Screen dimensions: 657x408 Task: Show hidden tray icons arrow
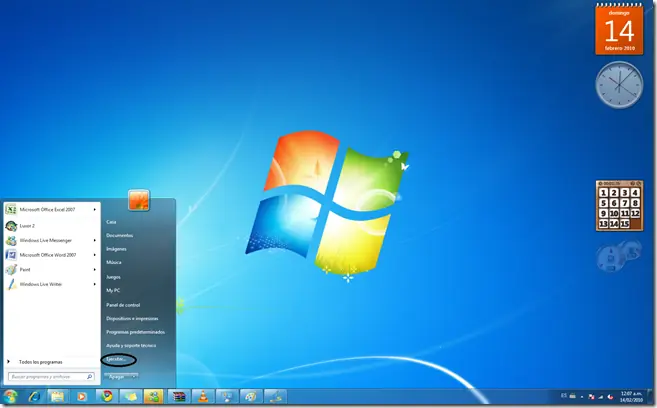coord(582,396)
